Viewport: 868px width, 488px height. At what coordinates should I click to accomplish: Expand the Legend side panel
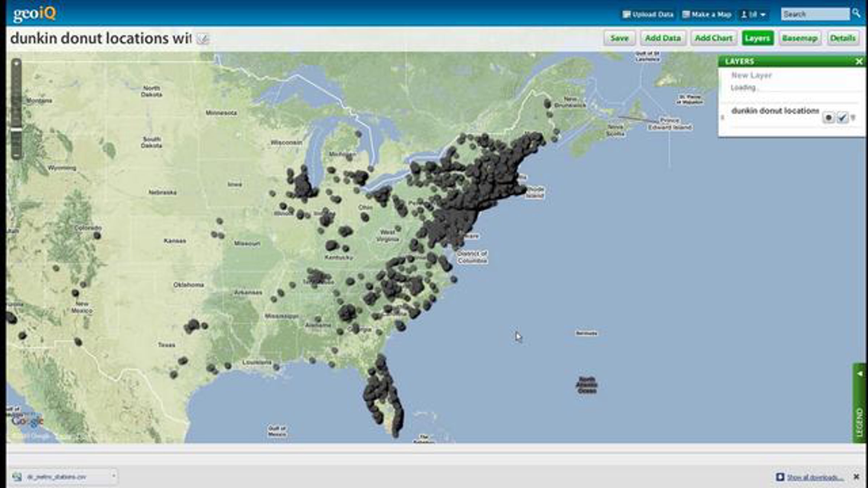click(860, 374)
